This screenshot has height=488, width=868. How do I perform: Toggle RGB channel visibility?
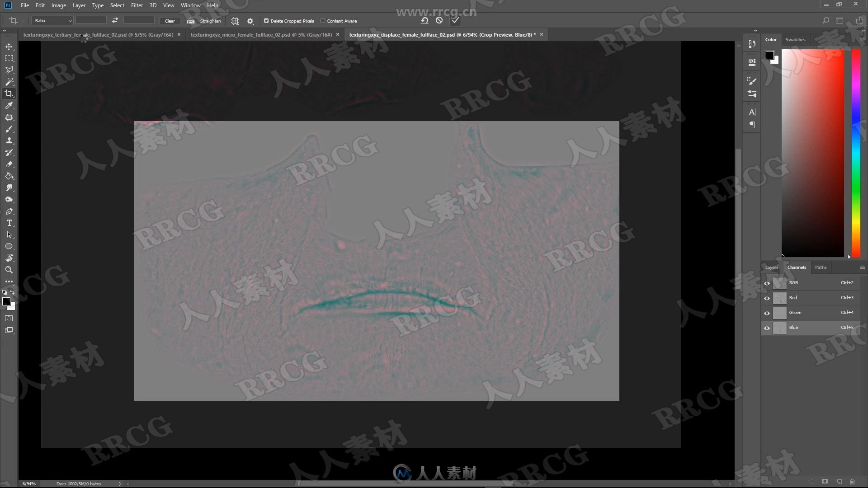767,282
